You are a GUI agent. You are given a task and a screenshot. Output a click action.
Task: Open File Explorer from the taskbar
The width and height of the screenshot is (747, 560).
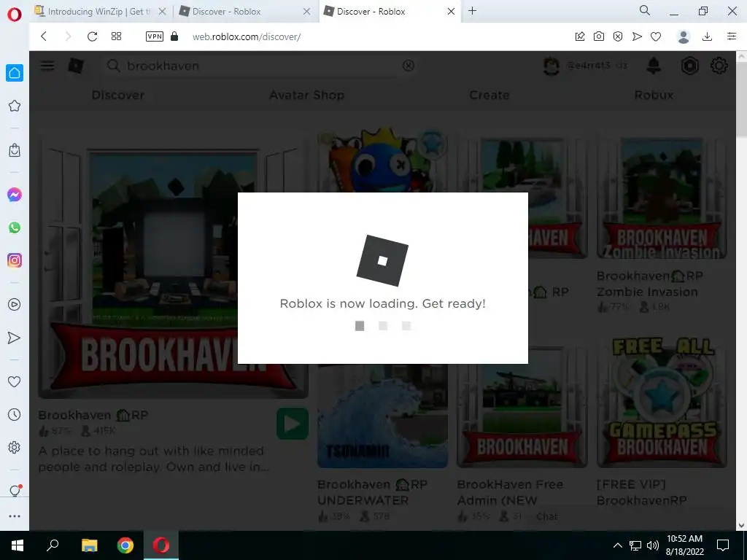[89, 545]
